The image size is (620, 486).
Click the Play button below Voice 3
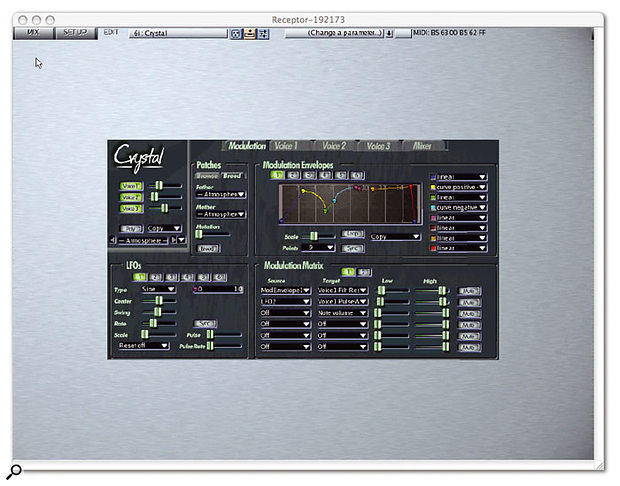[x=131, y=228]
